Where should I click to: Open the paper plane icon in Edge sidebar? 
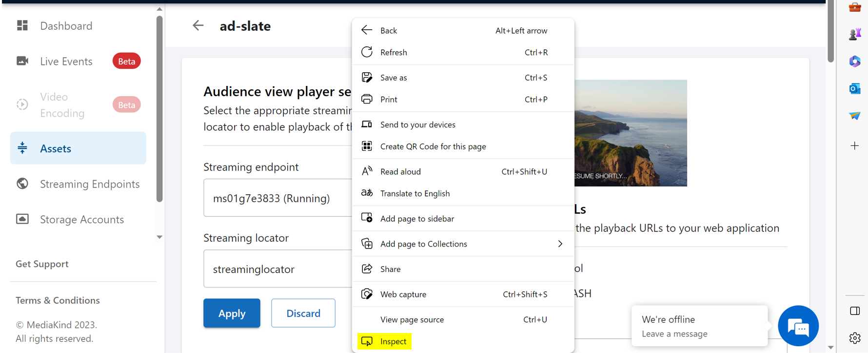[x=855, y=116]
